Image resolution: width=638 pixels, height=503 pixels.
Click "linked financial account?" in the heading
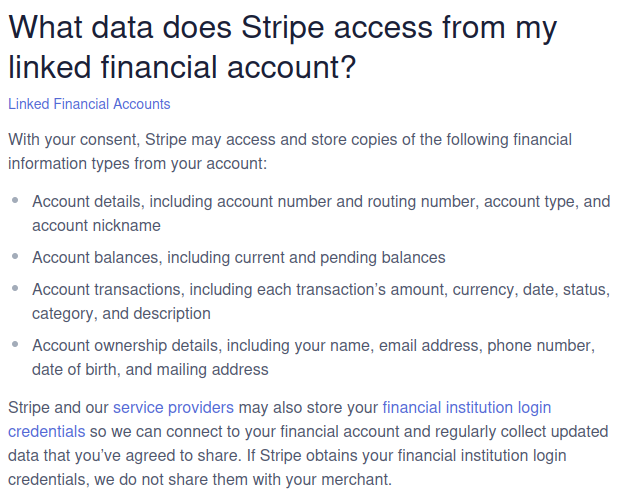182,67
